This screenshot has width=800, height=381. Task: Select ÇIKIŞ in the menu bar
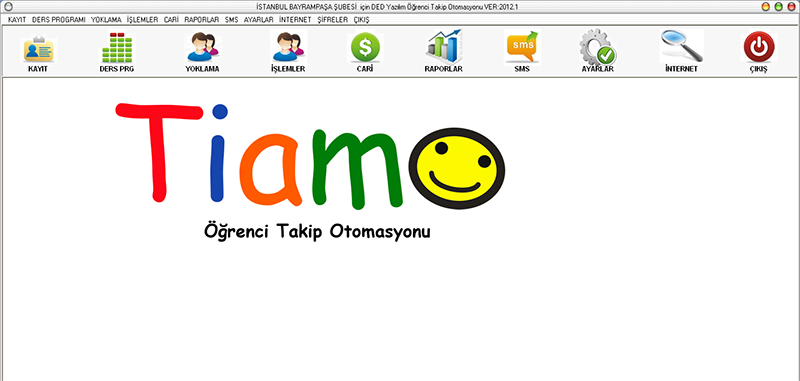(361, 20)
